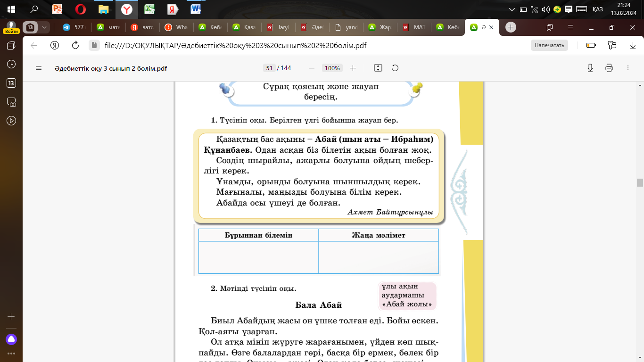Screen dimensions: 644x362
Task: Download the PDF file
Action: tap(590, 68)
